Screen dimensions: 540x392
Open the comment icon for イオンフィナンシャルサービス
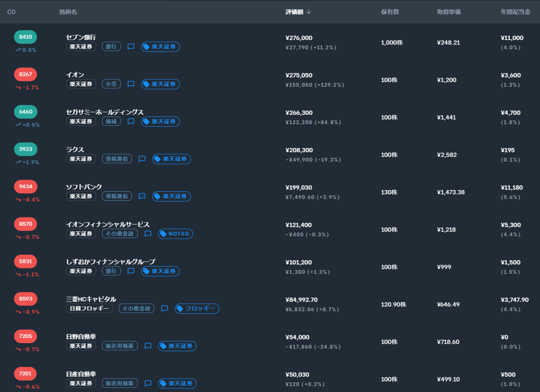148,234
